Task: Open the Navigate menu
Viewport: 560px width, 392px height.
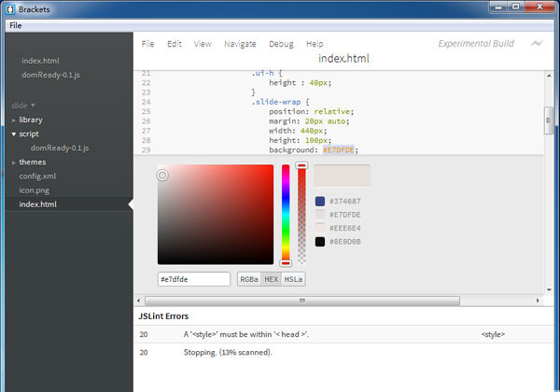Action: coord(240,44)
